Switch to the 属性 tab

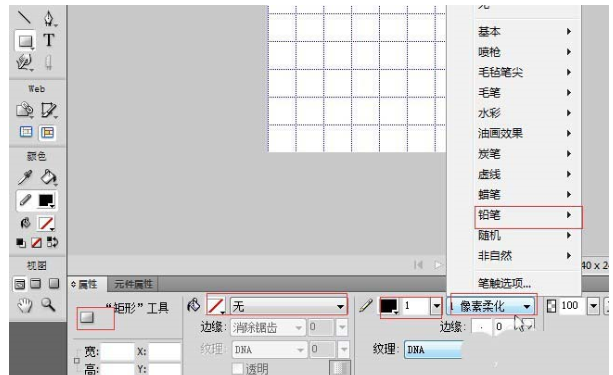88,284
